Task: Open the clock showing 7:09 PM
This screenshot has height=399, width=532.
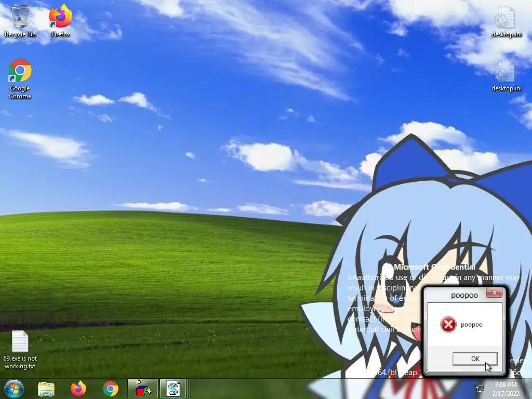Action: tap(506, 389)
